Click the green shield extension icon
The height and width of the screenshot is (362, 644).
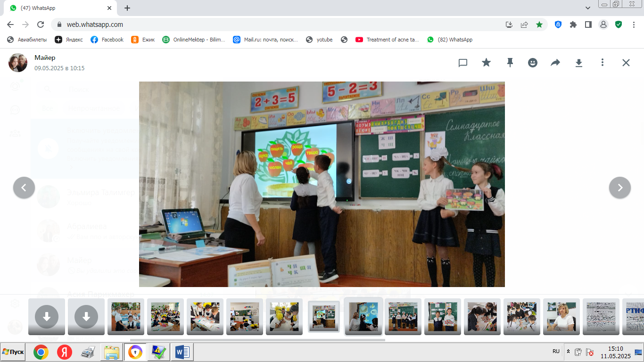tap(619, 25)
